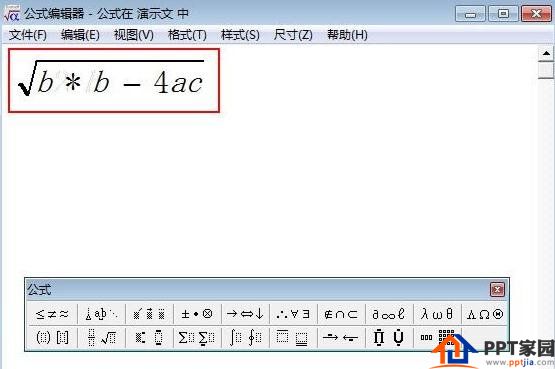Open the 文件(F) menu
555x369 pixels.
(28, 35)
